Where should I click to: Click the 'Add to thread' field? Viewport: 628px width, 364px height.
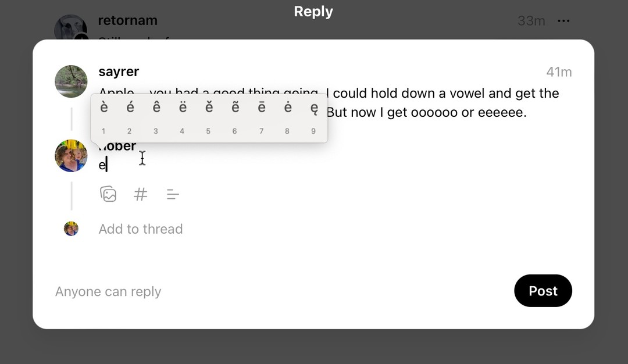click(141, 229)
